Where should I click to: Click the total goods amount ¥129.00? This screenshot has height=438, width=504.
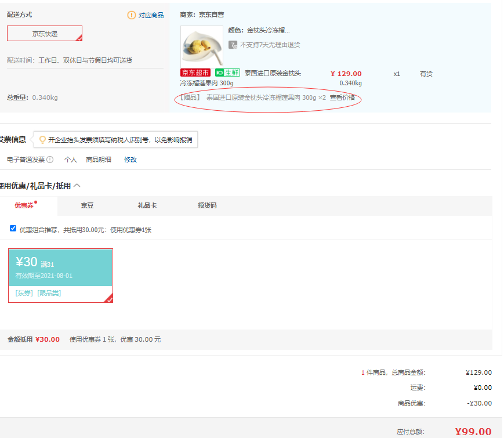[x=478, y=372]
